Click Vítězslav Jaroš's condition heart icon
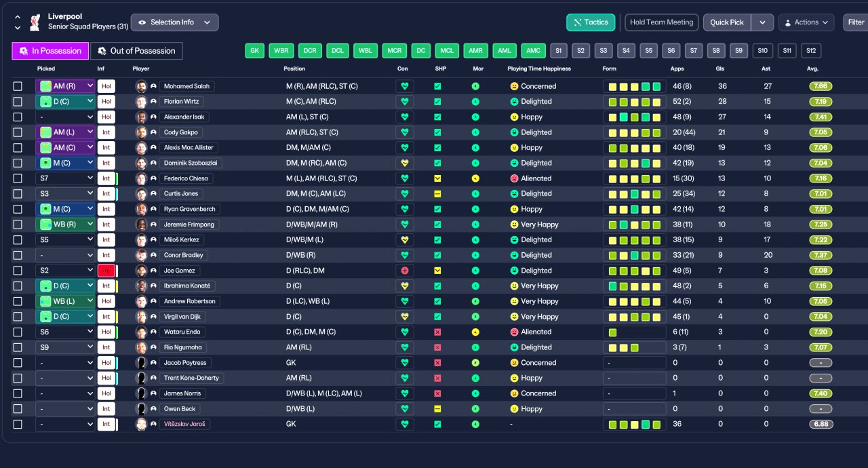Screen dimensions: 868x468 click(405, 424)
